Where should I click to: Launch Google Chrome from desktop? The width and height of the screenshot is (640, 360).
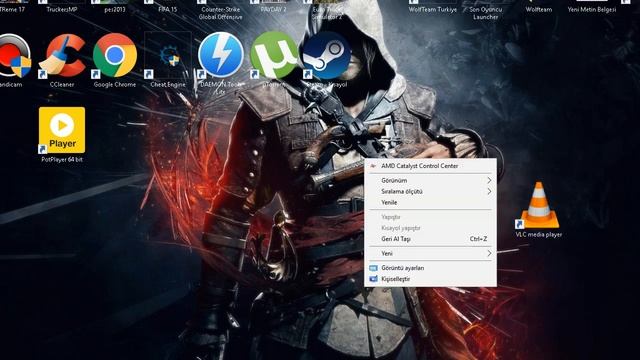pyautogui.click(x=115, y=56)
